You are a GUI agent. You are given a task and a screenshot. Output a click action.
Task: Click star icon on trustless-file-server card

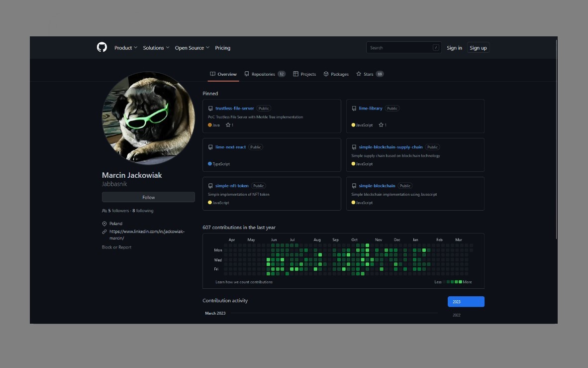coord(228,125)
